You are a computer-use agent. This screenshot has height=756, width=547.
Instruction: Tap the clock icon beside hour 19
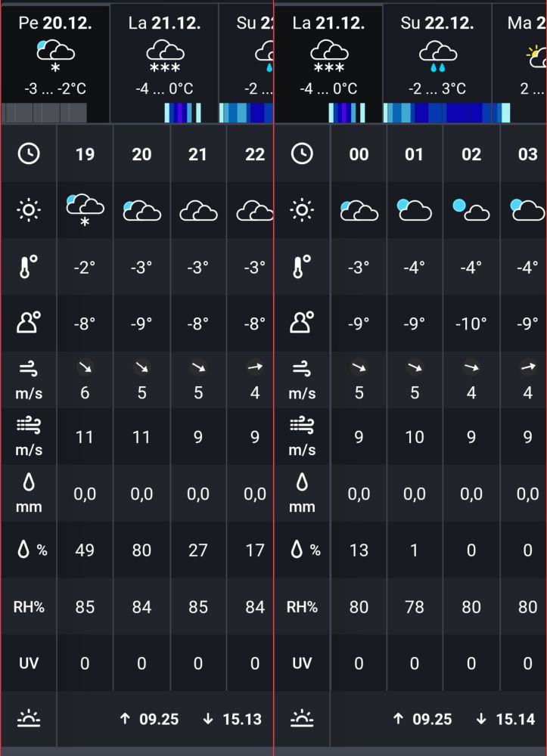coord(29,153)
